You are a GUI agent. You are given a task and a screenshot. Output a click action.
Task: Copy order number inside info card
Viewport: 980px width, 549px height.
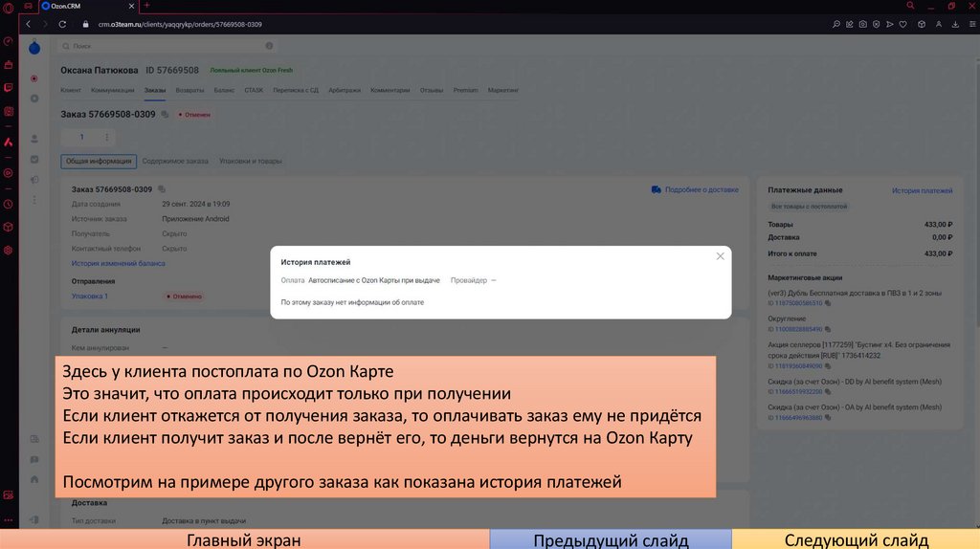162,189
